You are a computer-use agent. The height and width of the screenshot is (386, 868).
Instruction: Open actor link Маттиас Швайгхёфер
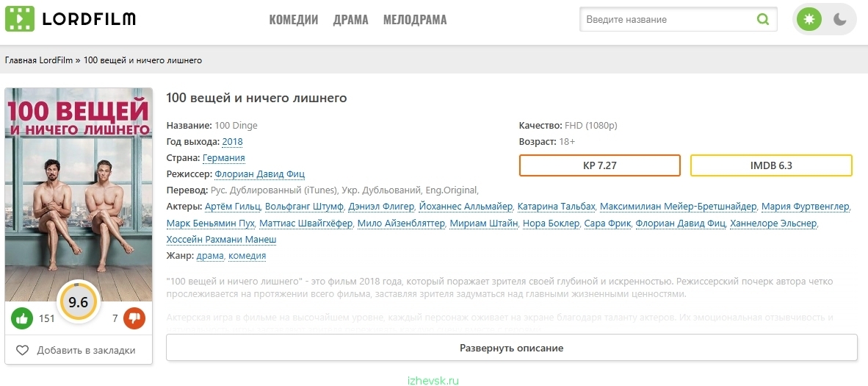click(306, 223)
